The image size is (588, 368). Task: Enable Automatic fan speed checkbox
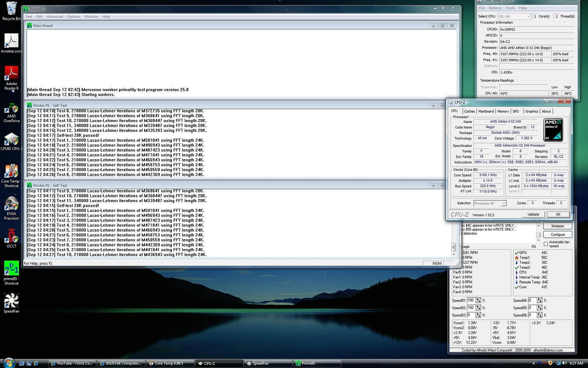coord(546,244)
